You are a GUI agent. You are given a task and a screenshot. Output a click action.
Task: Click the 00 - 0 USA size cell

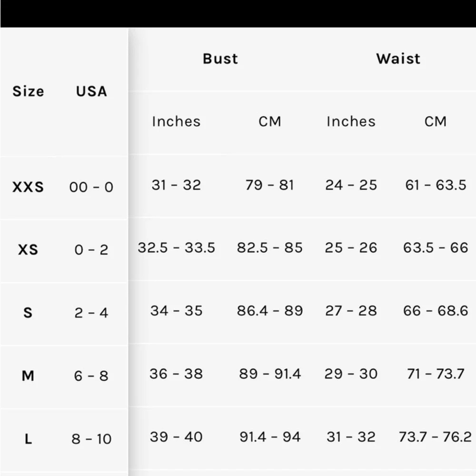(91, 187)
